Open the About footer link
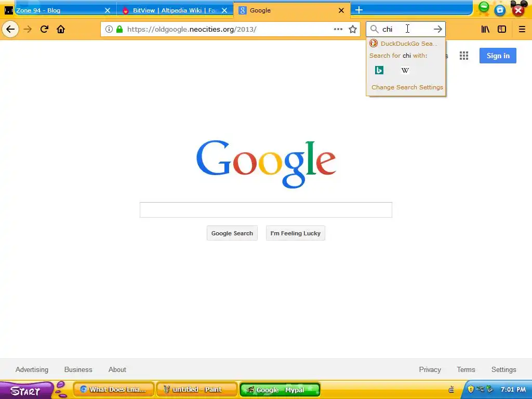532x399 pixels. [117, 369]
